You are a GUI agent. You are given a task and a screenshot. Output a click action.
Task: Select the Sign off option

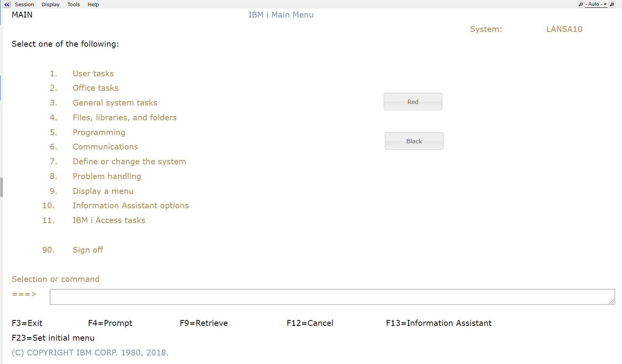pyautogui.click(x=88, y=250)
